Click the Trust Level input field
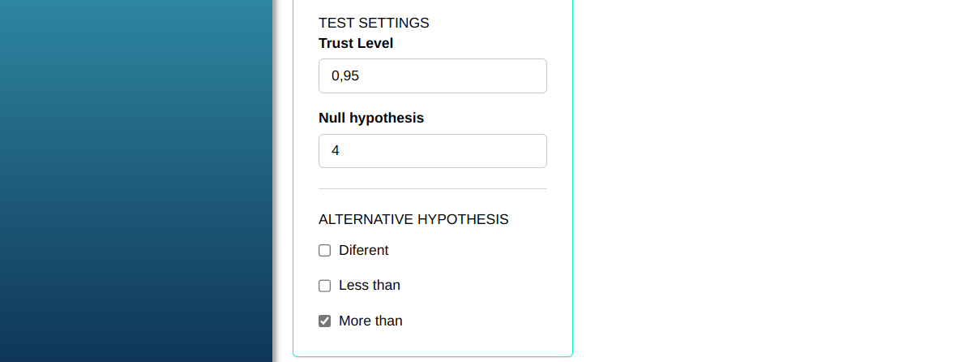The image size is (980, 362). click(x=433, y=76)
